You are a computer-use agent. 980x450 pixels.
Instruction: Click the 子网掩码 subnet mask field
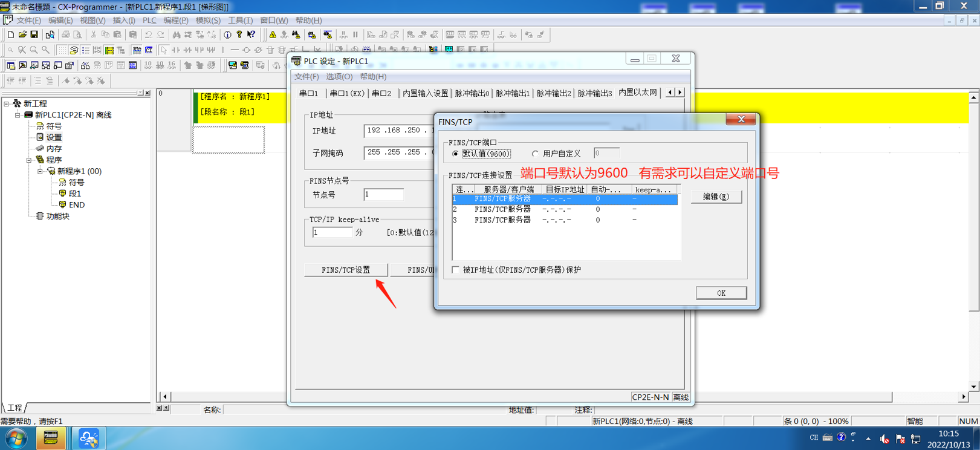[x=399, y=153]
